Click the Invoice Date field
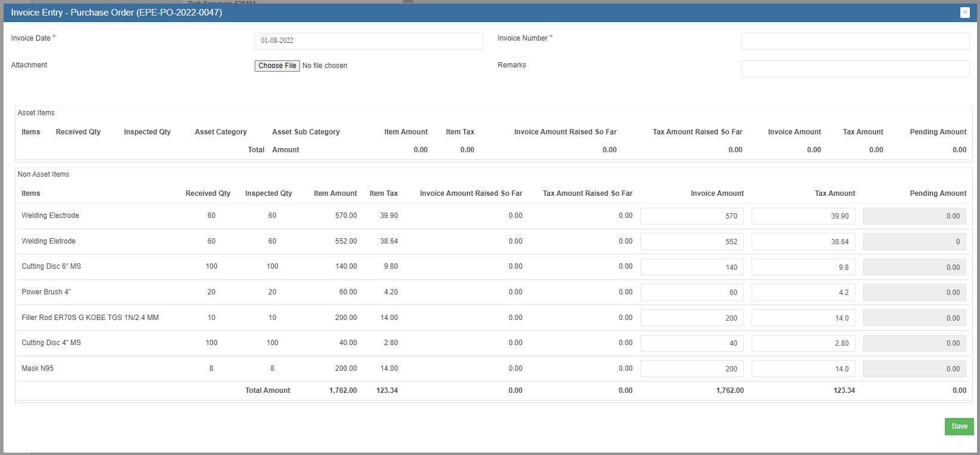The width and height of the screenshot is (980, 455). click(368, 41)
